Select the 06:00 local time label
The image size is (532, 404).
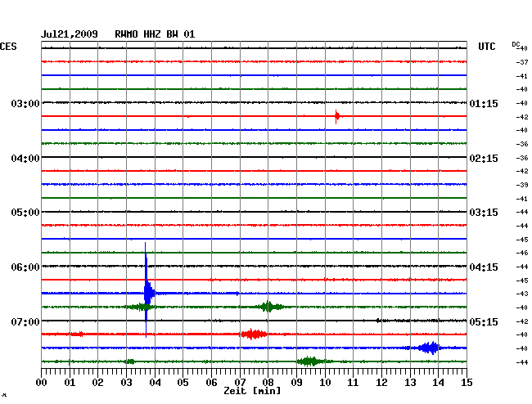point(25,267)
